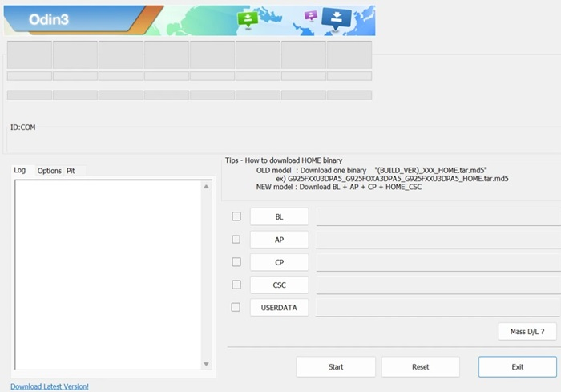Viewport: 561px width, 392px height.
Task: Tick the AP file checkbox
Action: click(x=236, y=239)
